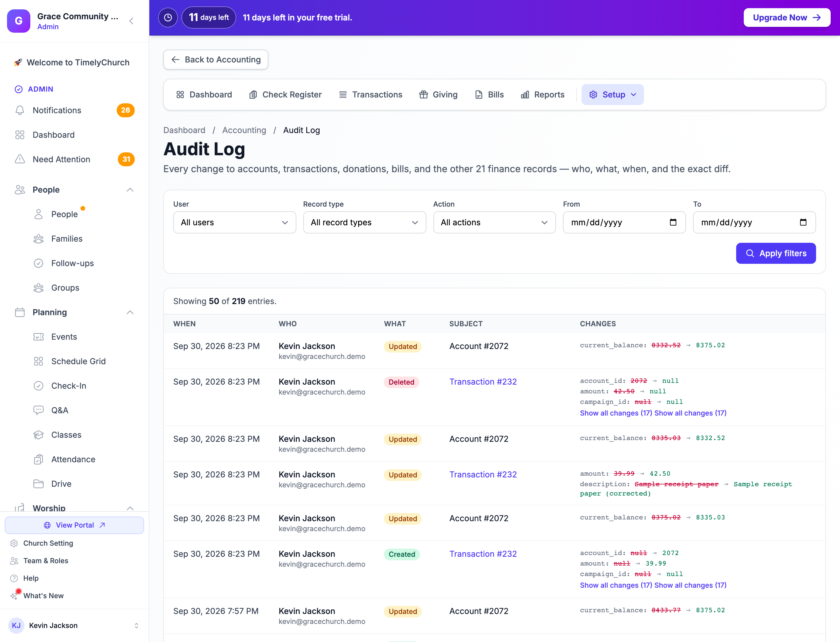Click Apply filters button
The image size is (840, 642).
pyautogui.click(x=776, y=253)
